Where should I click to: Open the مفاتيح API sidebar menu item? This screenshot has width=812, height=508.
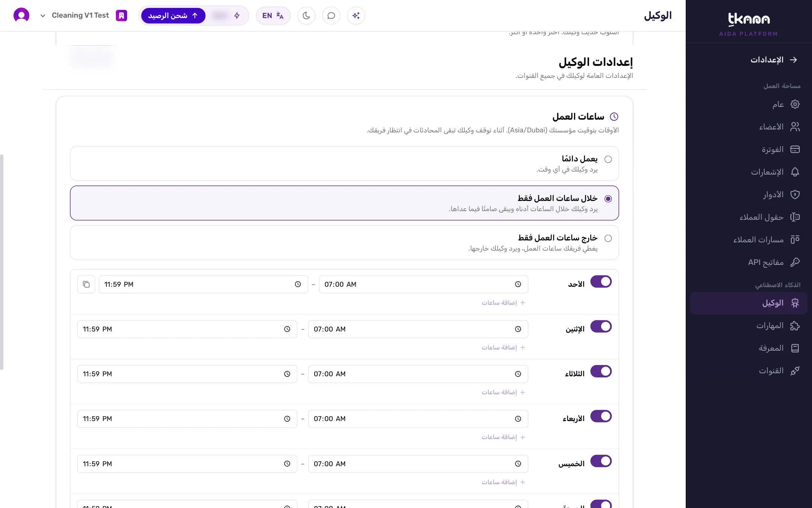[748, 262]
